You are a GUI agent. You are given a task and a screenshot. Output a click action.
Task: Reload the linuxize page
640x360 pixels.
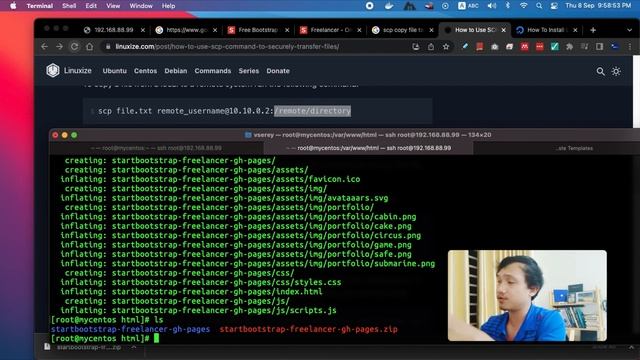(x=74, y=47)
